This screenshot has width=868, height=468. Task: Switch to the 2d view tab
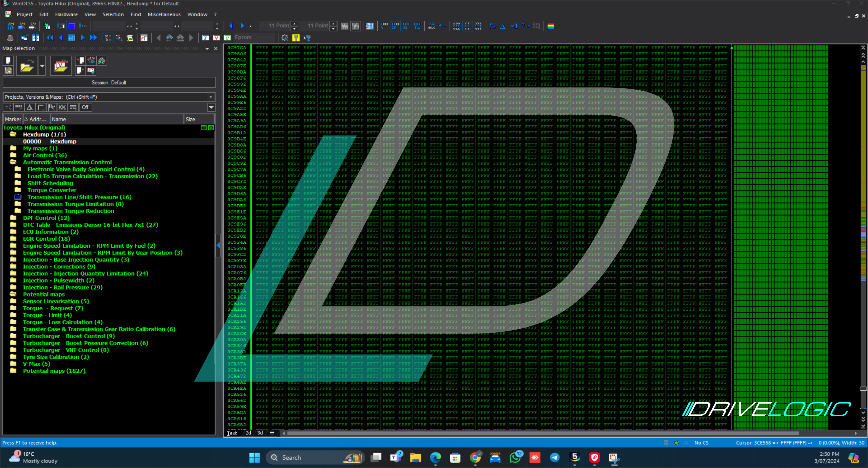tap(248, 433)
